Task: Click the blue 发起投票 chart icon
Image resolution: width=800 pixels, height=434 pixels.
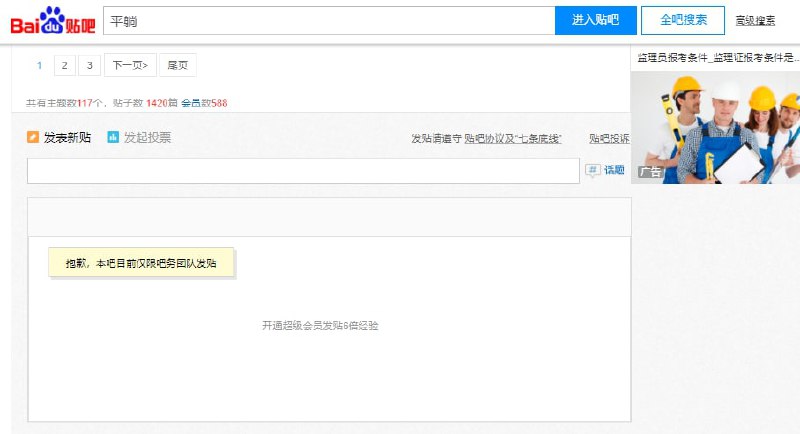Action: [113, 137]
